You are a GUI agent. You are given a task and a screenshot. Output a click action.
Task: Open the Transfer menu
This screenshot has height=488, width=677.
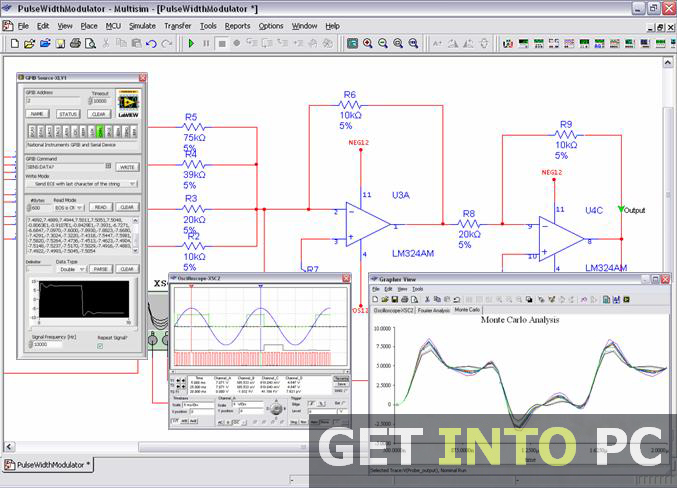tap(177, 26)
